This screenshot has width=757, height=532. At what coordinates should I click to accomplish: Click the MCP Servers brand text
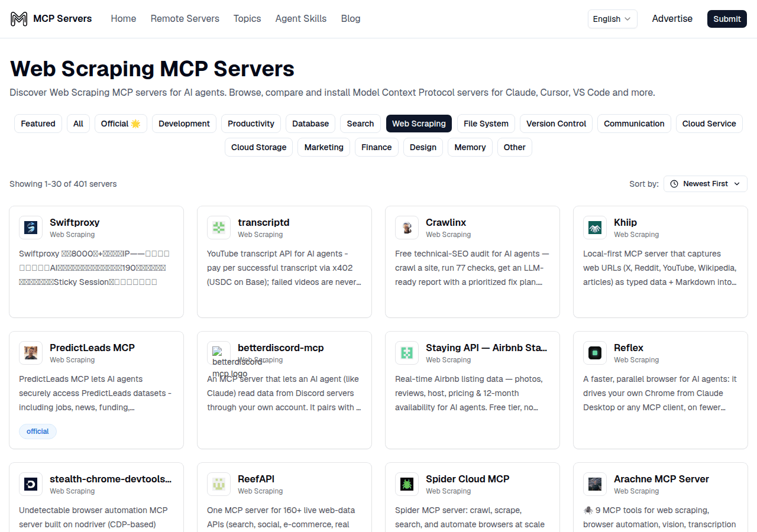click(63, 18)
